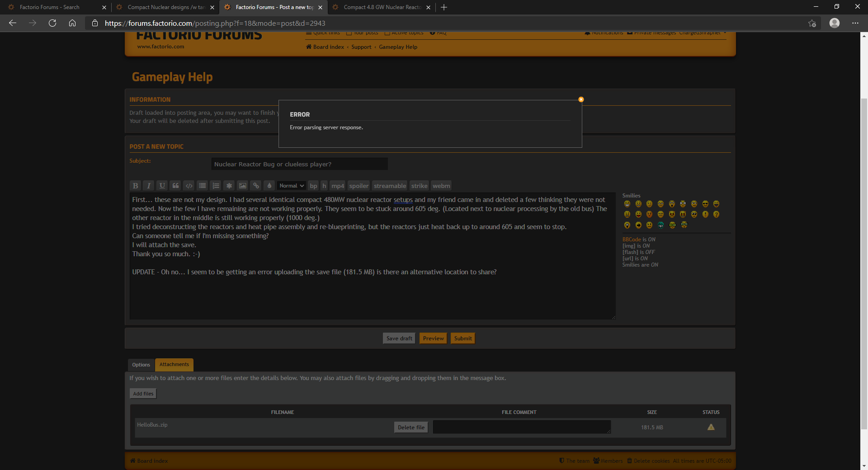
Task: Delete the HelloBus.zip attachment
Action: (x=411, y=428)
